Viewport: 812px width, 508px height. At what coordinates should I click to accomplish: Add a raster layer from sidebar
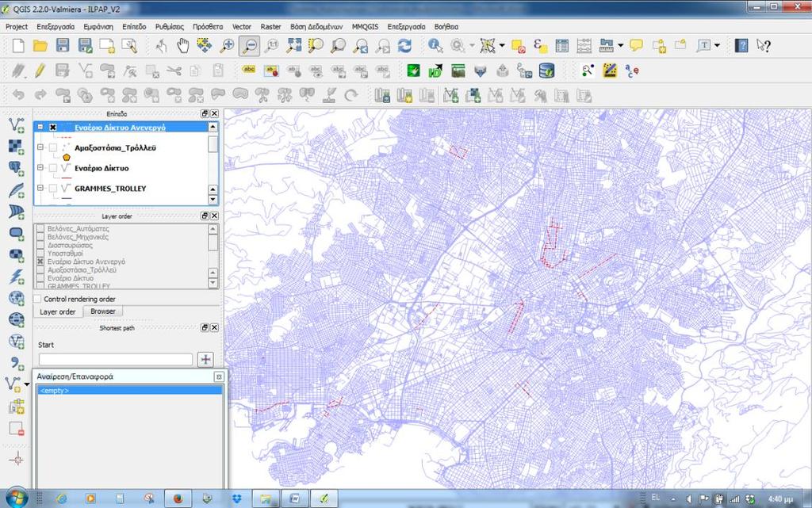(x=16, y=147)
